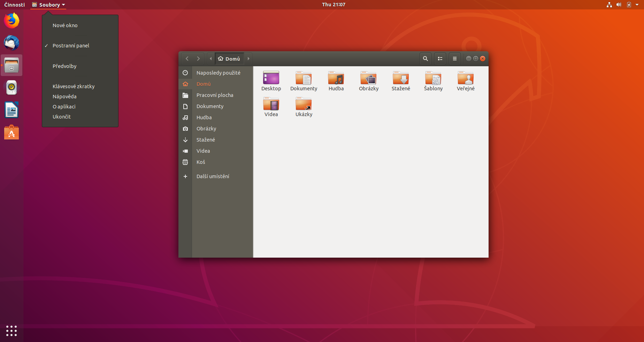This screenshot has width=644, height=342.
Task: Select Naposledy použité in sidebar
Action: [x=216, y=73]
